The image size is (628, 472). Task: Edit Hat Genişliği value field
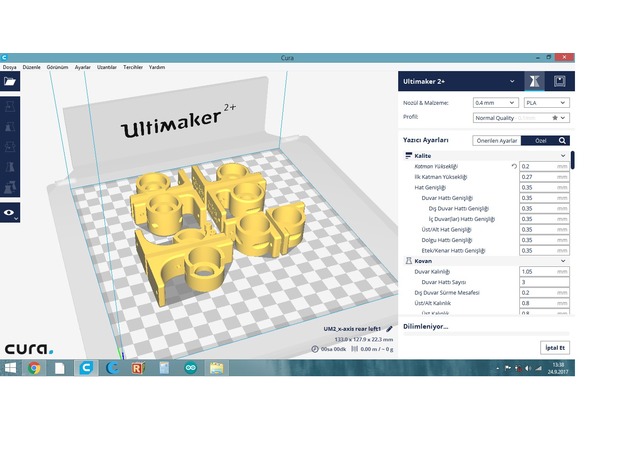pyautogui.click(x=544, y=188)
